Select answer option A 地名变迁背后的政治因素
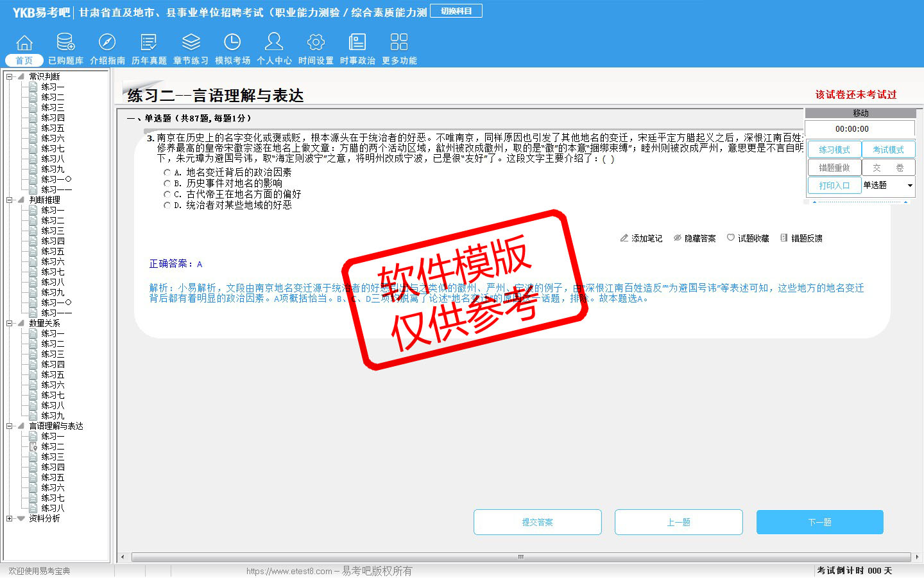The image size is (924, 578). click(167, 173)
